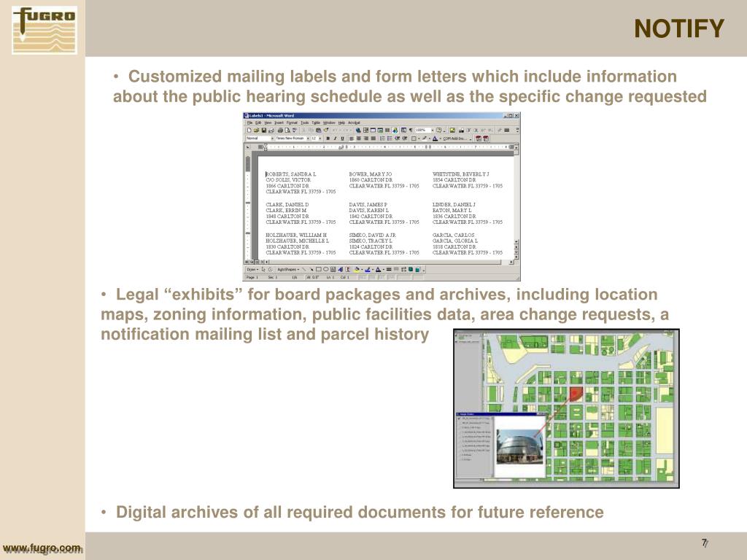The height and width of the screenshot is (560, 747).
Task: Click the Shadow style icon in drawing toolbar
Action: point(411,270)
